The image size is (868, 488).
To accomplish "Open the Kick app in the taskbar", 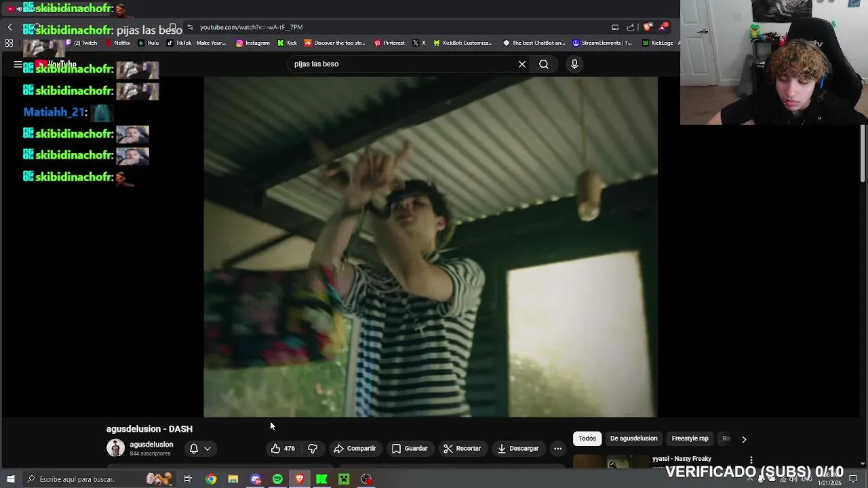I will click(x=321, y=479).
